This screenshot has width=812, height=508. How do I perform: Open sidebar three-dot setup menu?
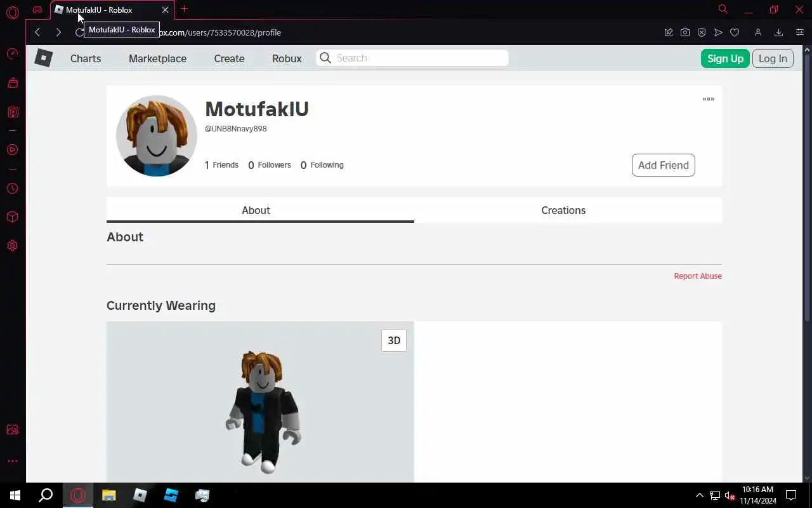coord(12,461)
